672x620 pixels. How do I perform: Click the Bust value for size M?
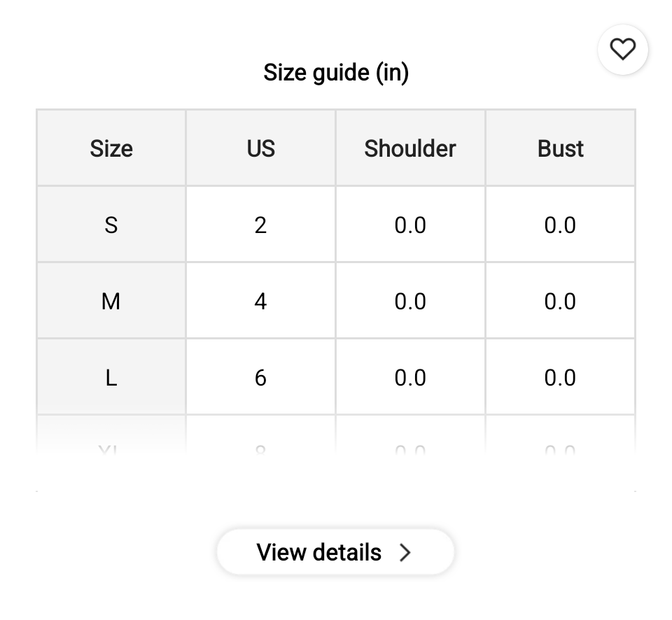[560, 302]
